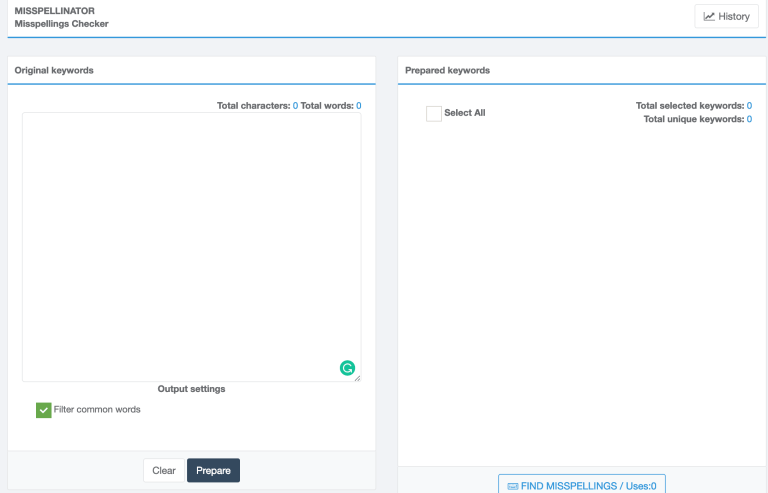Clear the original keywords
Image resolution: width=768 pixels, height=493 pixels.
point(164,470)
